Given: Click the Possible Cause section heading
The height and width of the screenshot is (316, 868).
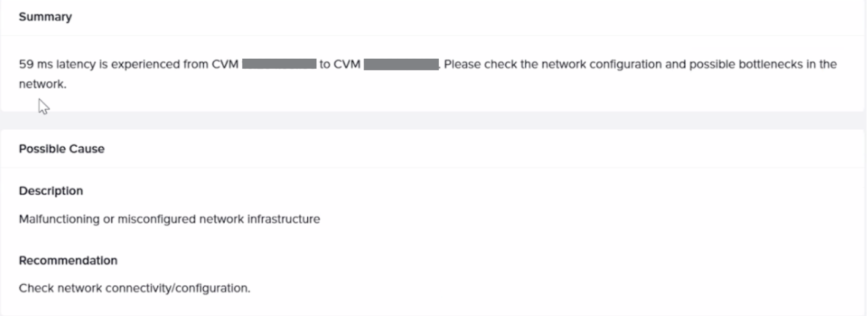Looking at the screenshot, I should coord(62,149).
